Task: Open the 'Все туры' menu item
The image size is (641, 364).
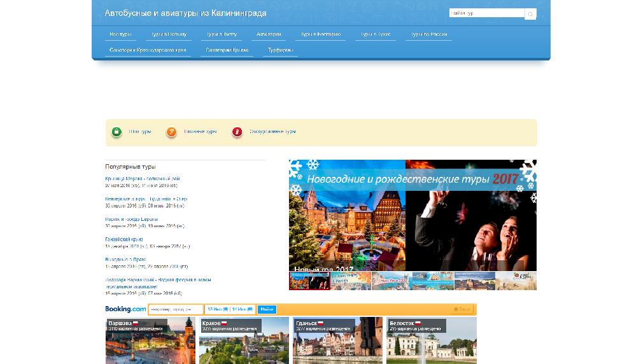Action: [120, 34]
